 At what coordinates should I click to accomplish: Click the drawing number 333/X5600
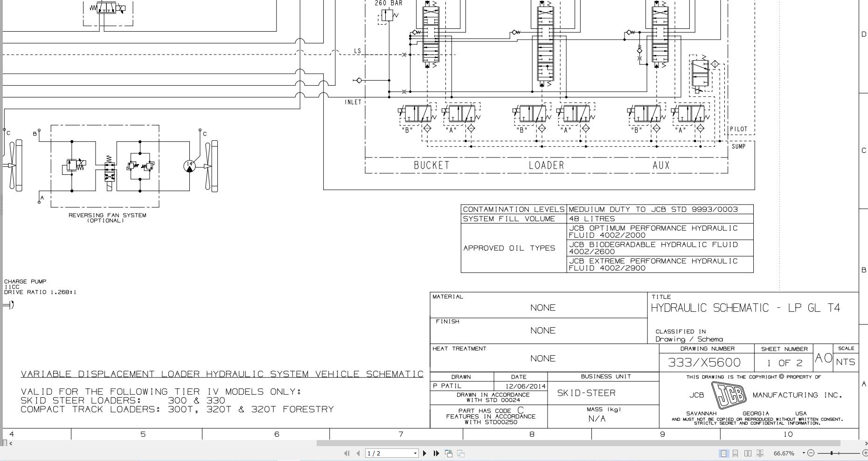tap(704, 362)
